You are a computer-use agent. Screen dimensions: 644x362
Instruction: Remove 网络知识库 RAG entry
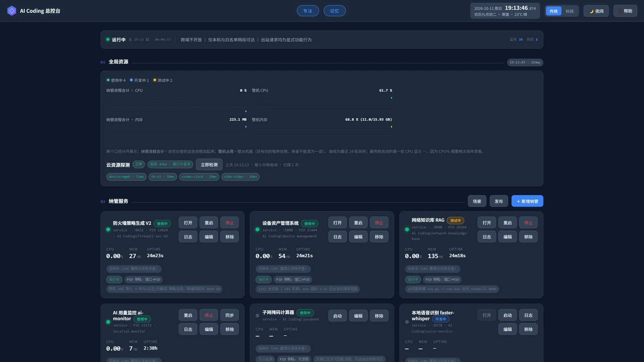[x=528, y=237]
